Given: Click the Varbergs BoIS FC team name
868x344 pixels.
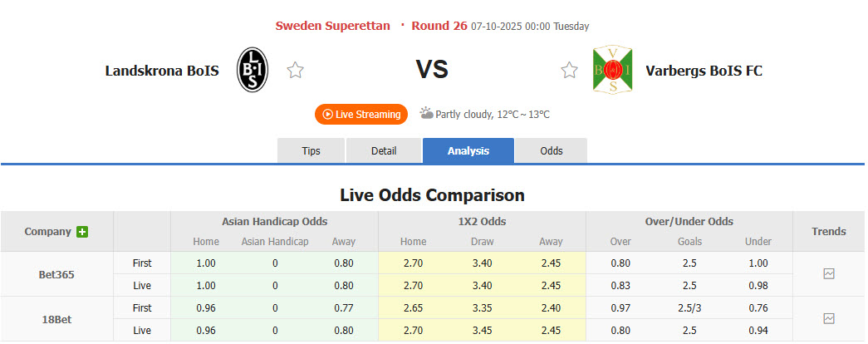Looking at the screenshot, I should pos(704,71).
